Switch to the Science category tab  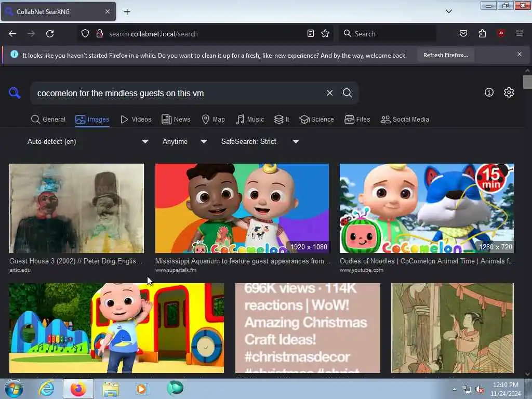317,119
